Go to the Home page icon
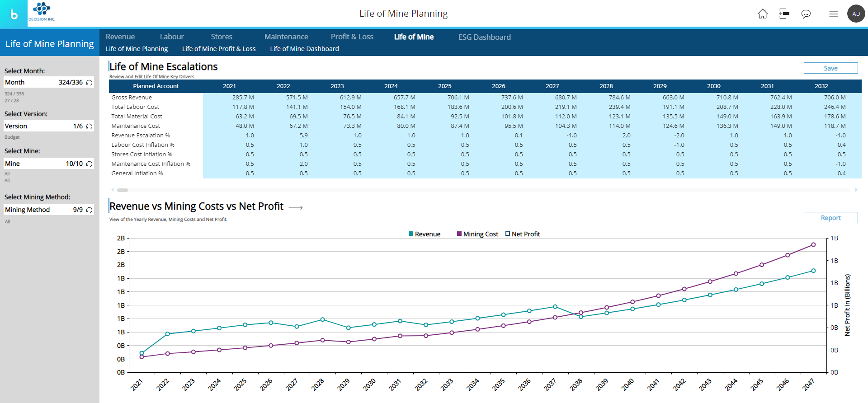The height and width of the screenshot is (403, 868). click(x=762, y=14)
